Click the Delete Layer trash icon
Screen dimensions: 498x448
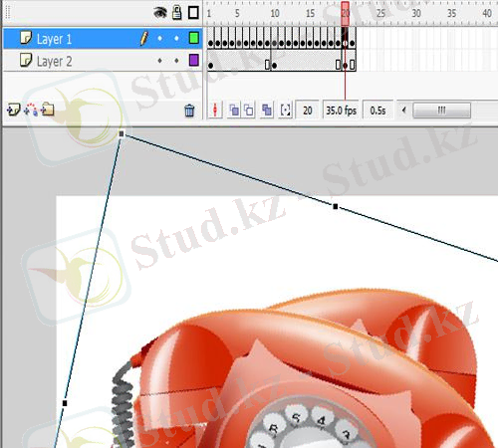[189, 111]
